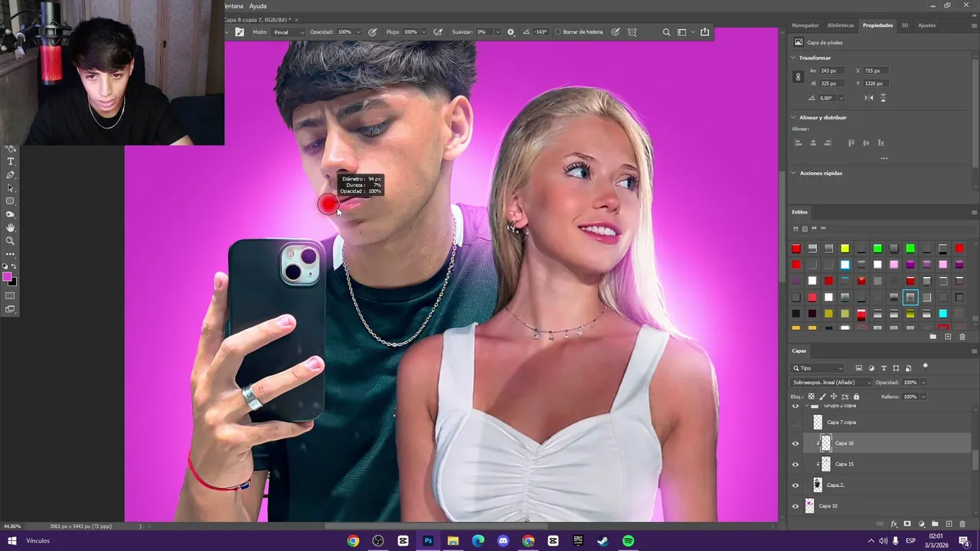The image size is (980, 551).
Task: Open the layer filter Tipo dropdown
Action: click(x=818, y=368)
